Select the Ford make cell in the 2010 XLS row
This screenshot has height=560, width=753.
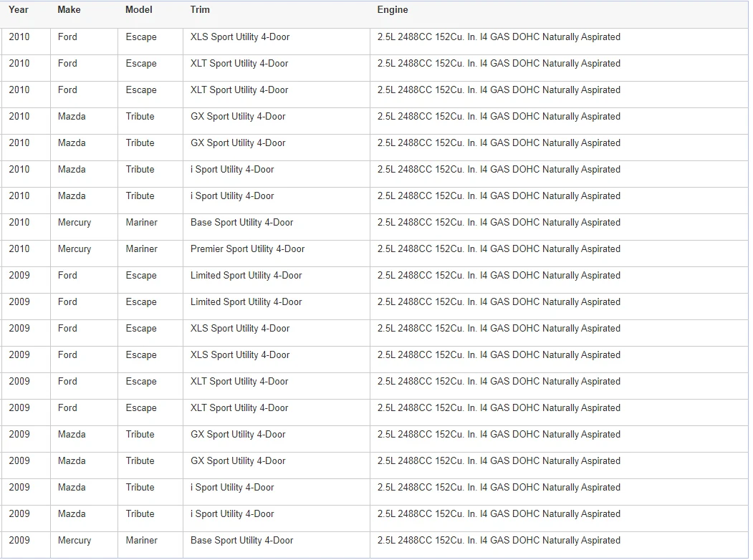(84, 42)
